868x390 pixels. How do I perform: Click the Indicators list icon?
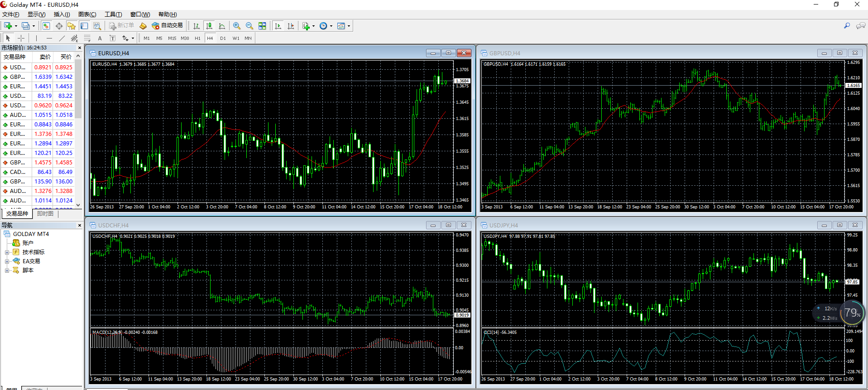click(x=306, y=26)
